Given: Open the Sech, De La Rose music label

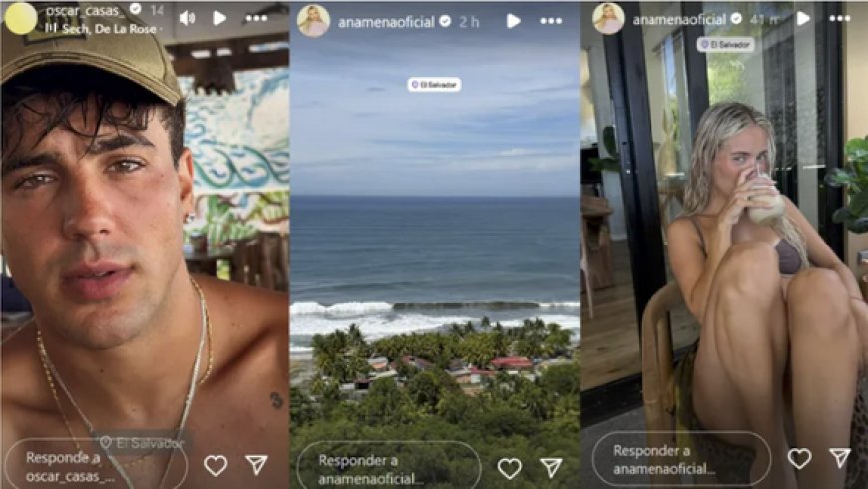Looking at the screenshot, I should click(x=103, y=29).
